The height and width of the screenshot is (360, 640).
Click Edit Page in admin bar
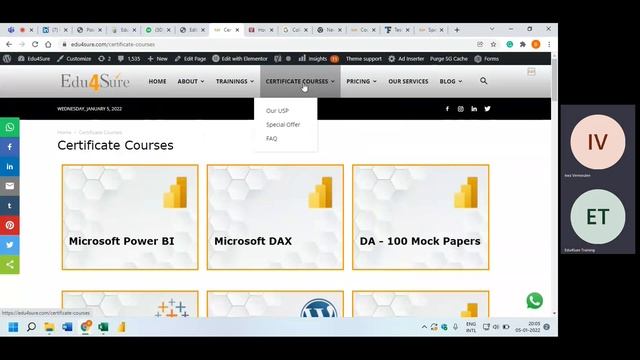point(190,59)
